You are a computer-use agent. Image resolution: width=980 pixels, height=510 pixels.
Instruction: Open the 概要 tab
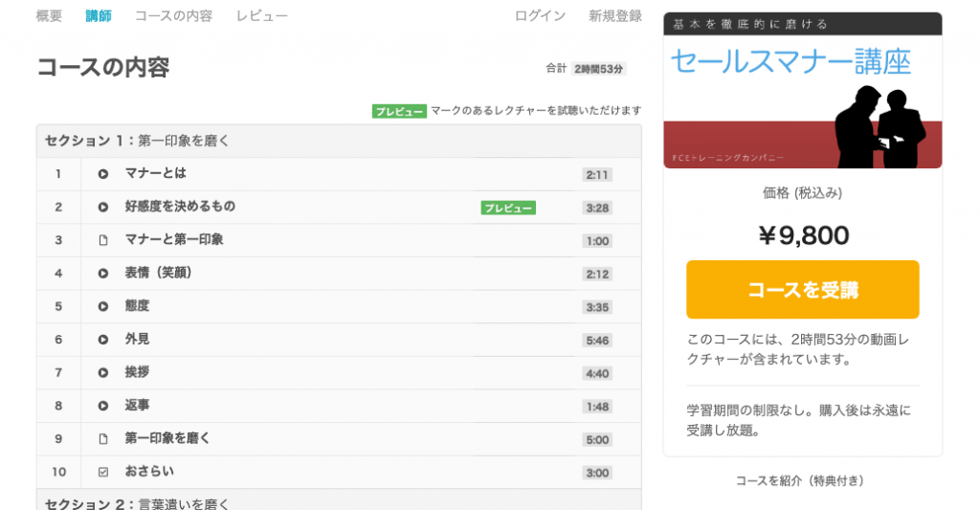coord(49,16)
